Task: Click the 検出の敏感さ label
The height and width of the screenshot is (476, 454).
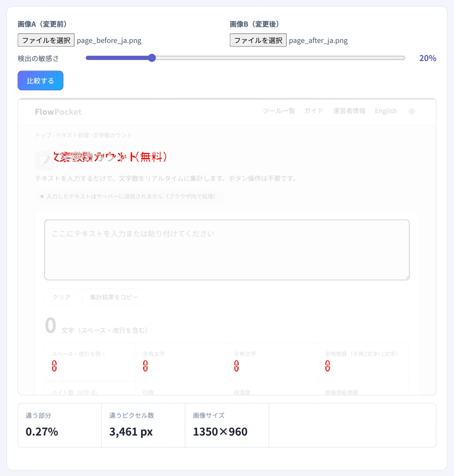Action: 38,59
